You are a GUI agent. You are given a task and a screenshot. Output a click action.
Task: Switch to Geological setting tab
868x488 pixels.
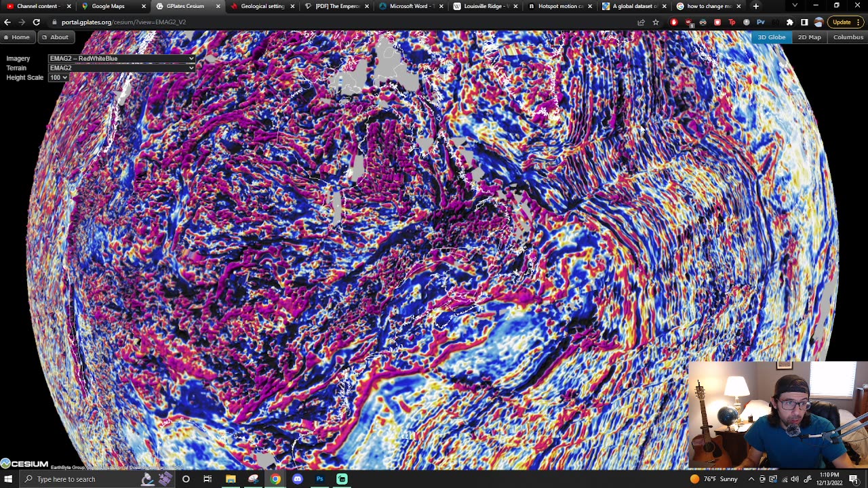point(261,6)
